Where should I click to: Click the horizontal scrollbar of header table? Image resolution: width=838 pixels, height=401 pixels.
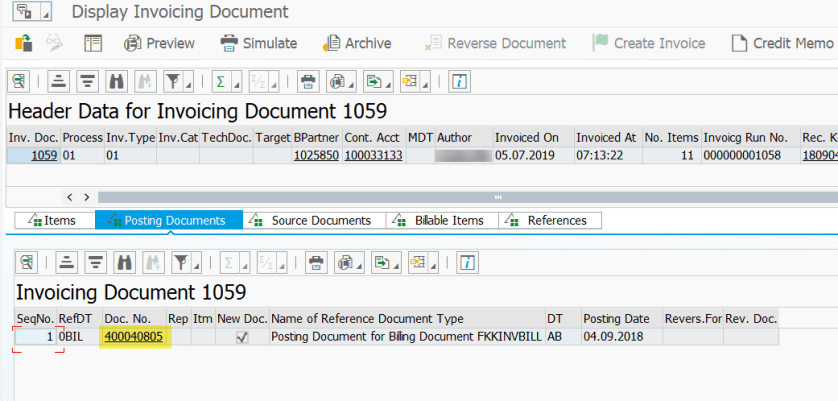(x=468, y=197)
